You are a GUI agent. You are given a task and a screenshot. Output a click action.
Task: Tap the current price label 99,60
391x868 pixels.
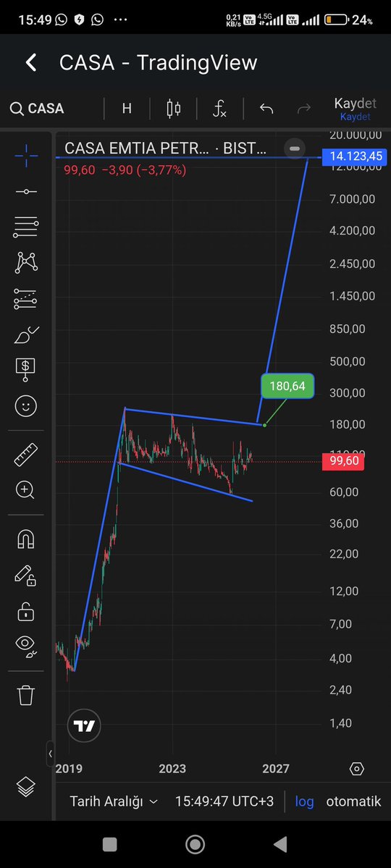point(342,461)
